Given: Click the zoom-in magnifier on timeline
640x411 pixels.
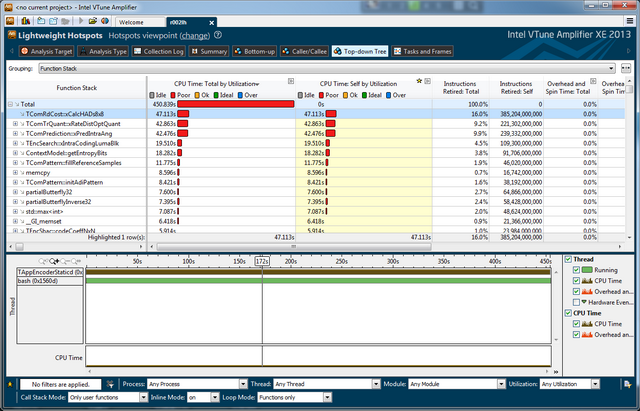Looking at the screenshot, I should click(54, 261).
